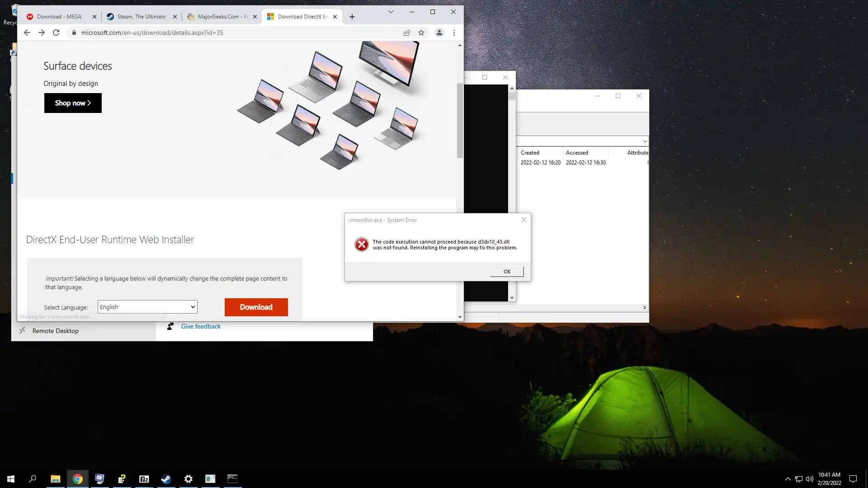Open Chrome profile avatar icon

439,33
